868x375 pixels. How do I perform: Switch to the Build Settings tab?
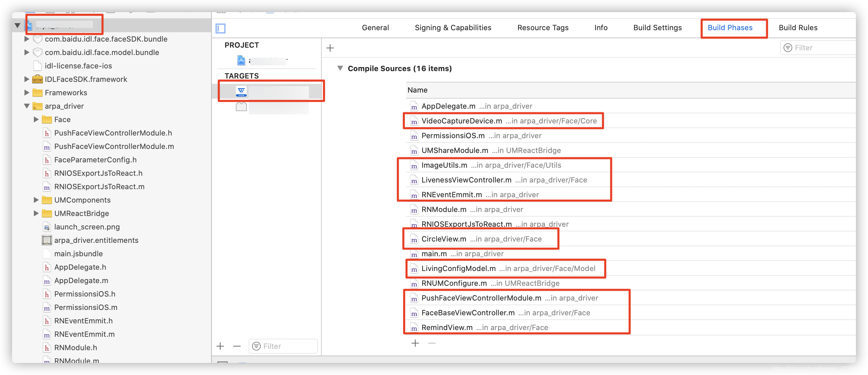coord(657,28)
